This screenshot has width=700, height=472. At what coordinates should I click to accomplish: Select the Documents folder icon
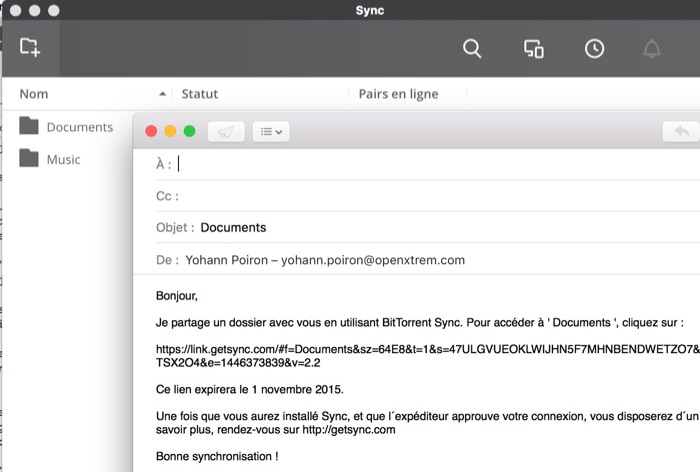(29, 127)
